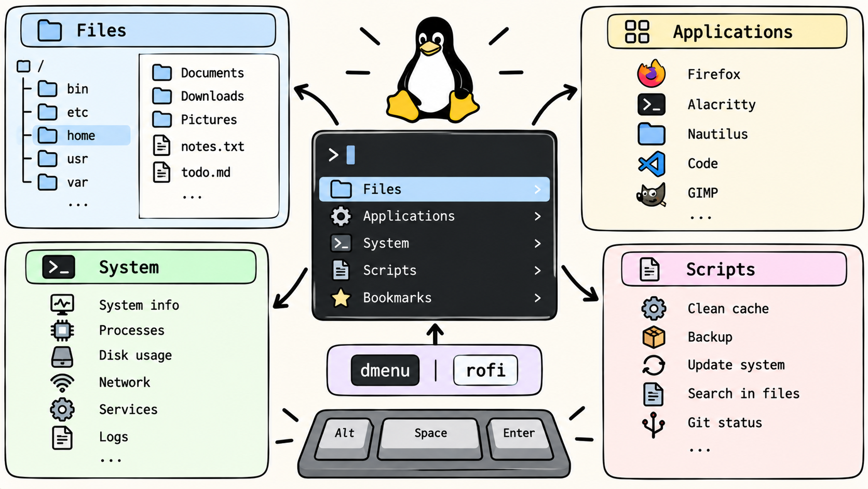Expand the Scripts submenu chevron
Screen dimensions: 868x489
pos(538,271)
